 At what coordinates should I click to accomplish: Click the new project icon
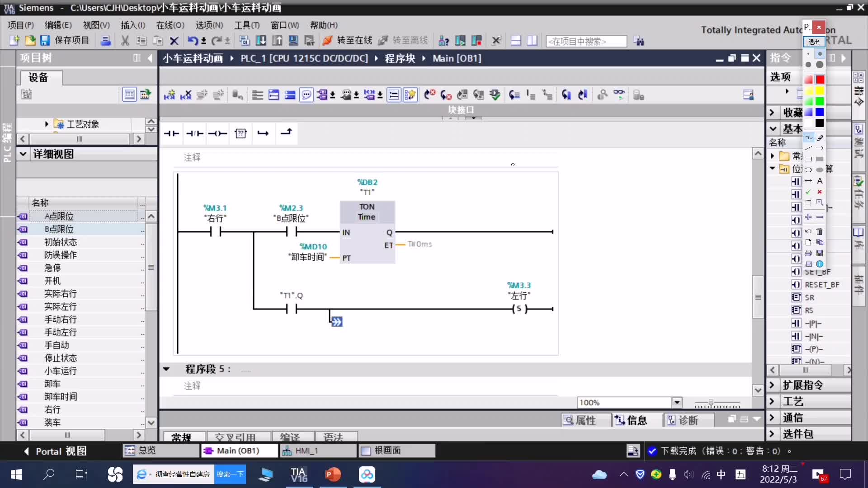(x=14, y=41)
